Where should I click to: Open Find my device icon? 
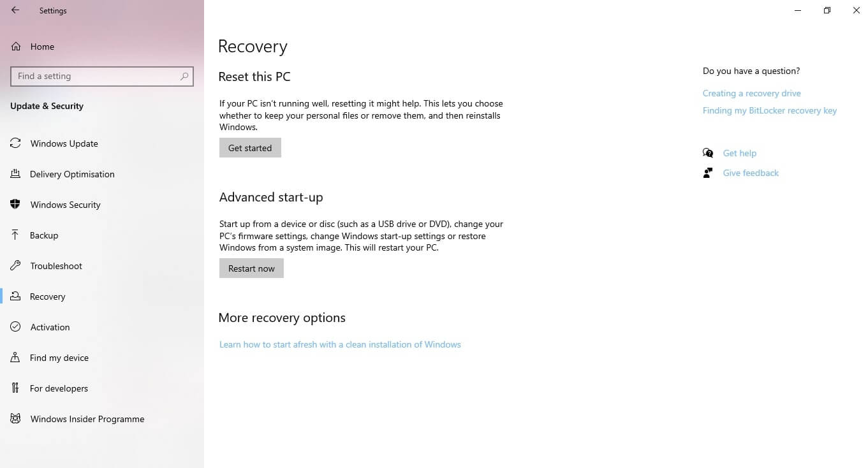[15, 358]
